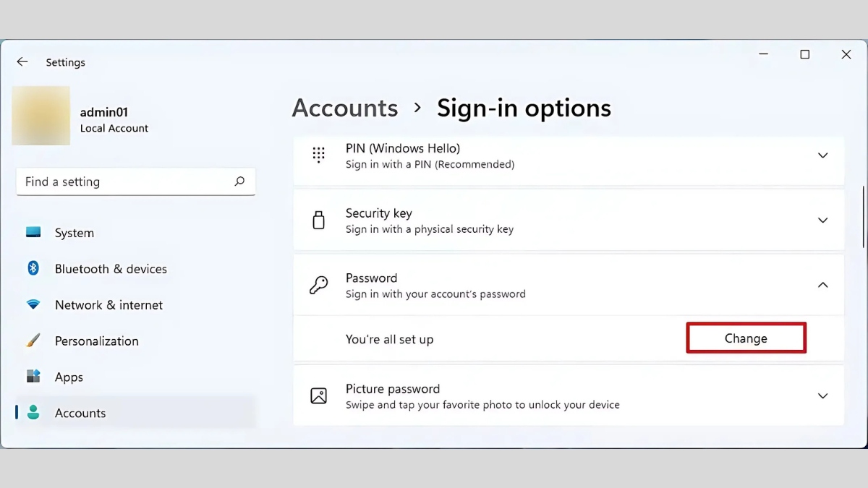The image size is (868, 488).
Task: Click the Apps icon in sidebar
Action: [33, 377]
